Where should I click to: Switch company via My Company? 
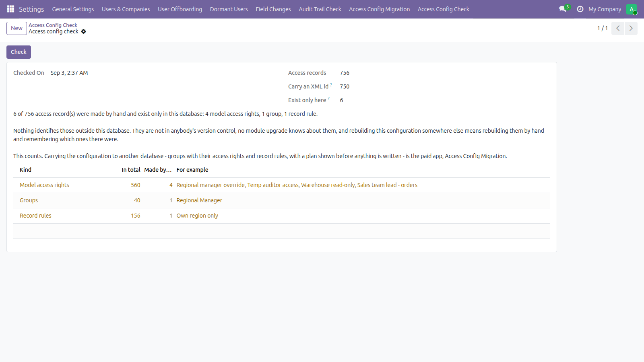click(x=605, y=9)
